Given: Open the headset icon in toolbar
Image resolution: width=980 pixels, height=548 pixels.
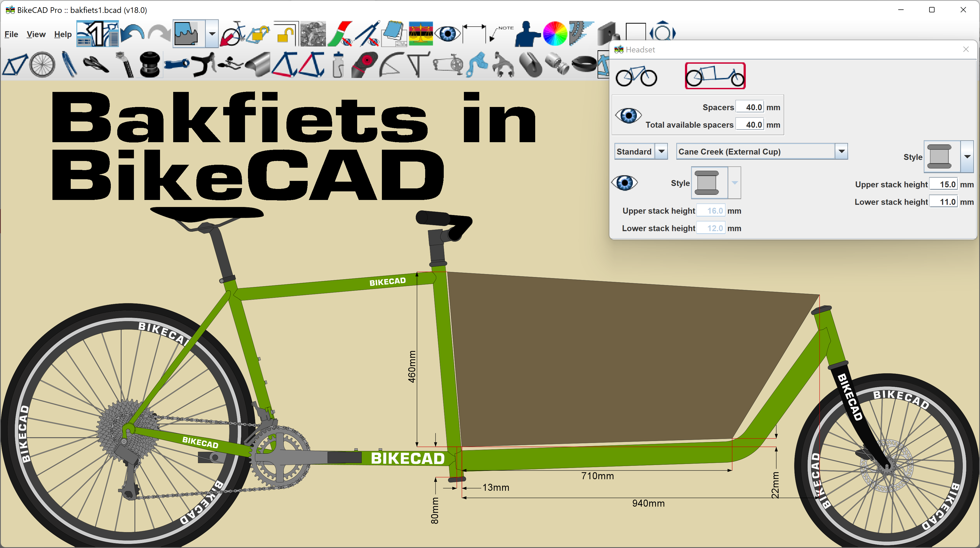Looking at the screenshot, I should coord(150,65).
